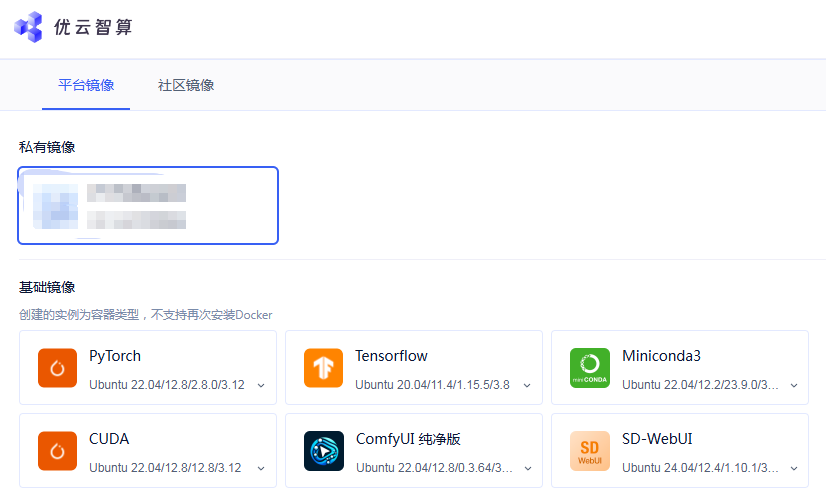
Task: Click the Ubuntu 22.04/12.8/2.8.0/3.12 version text
Action: pos(166,385)
